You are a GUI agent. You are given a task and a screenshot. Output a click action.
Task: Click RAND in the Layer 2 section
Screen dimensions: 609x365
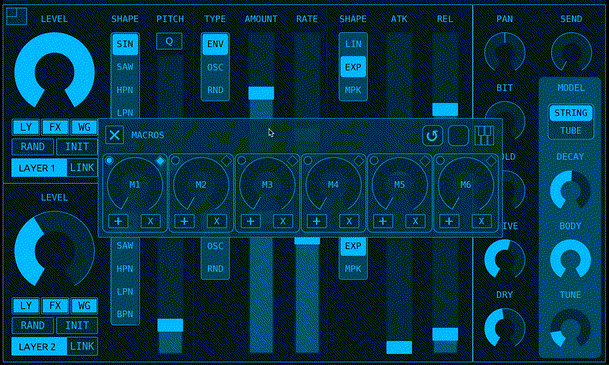(x=33, y=325)
